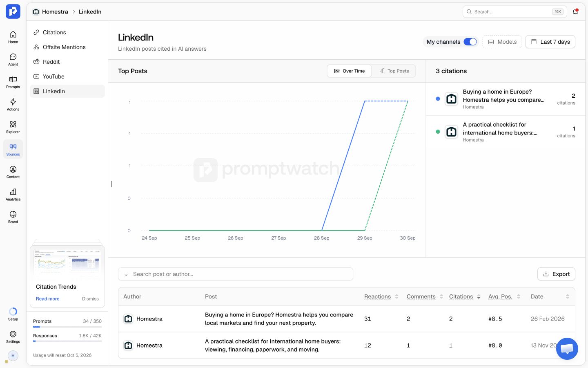
Task: Click the blue dot legend marker
Action: pyautogui.click(x=438, y=99)
